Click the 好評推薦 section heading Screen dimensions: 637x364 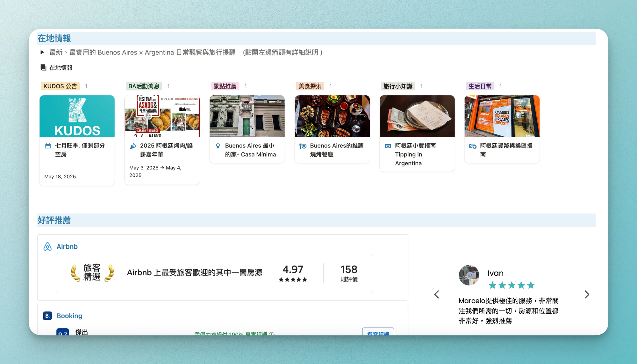(54, 220)
